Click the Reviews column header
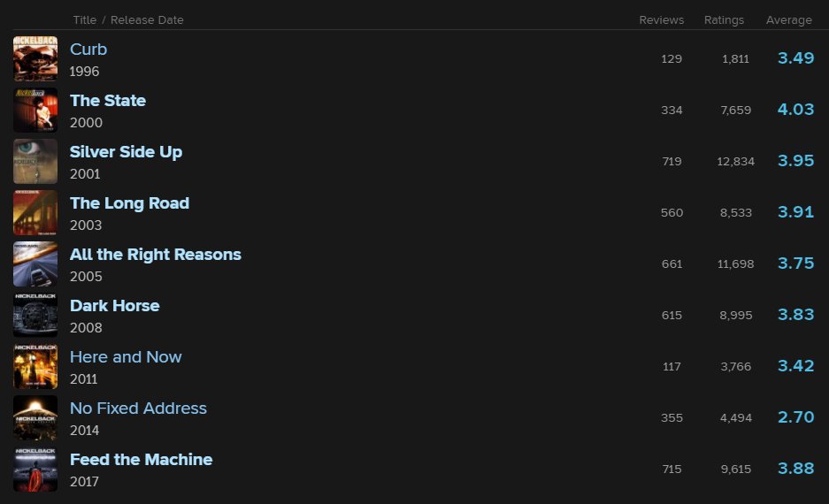This screenshot has height=504, width=829. click(x=662, y=20)
